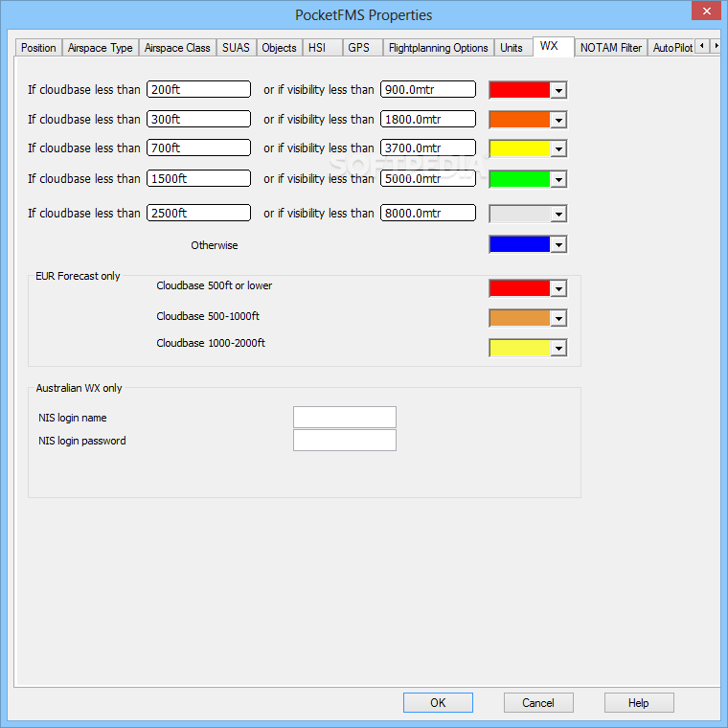
Task: Open Help for this dialog
Action: point(639,702)
